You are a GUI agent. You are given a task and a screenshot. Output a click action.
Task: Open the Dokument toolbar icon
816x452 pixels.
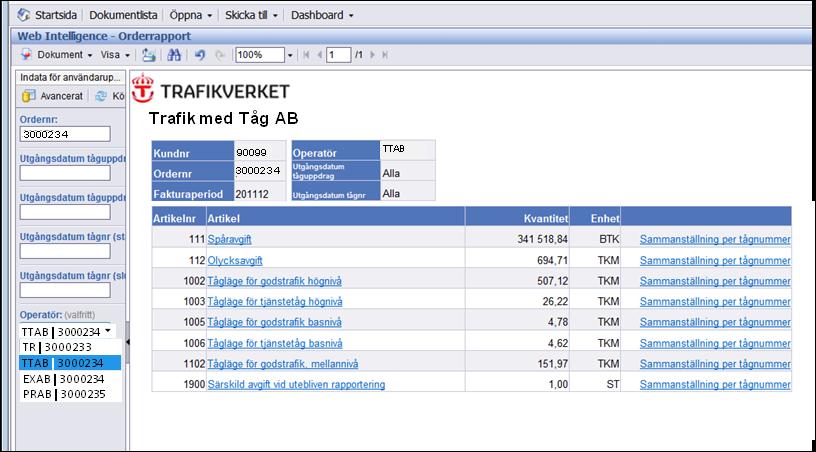pos(26,54)
